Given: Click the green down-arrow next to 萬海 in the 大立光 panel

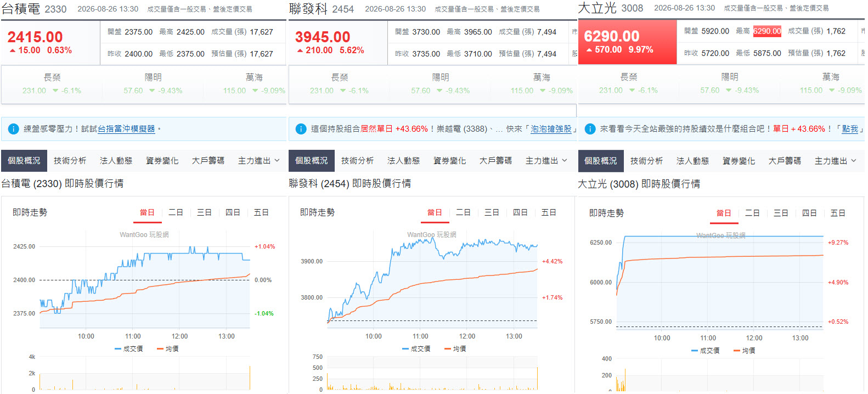Looking at the screenshot, I should click(832, 91).
